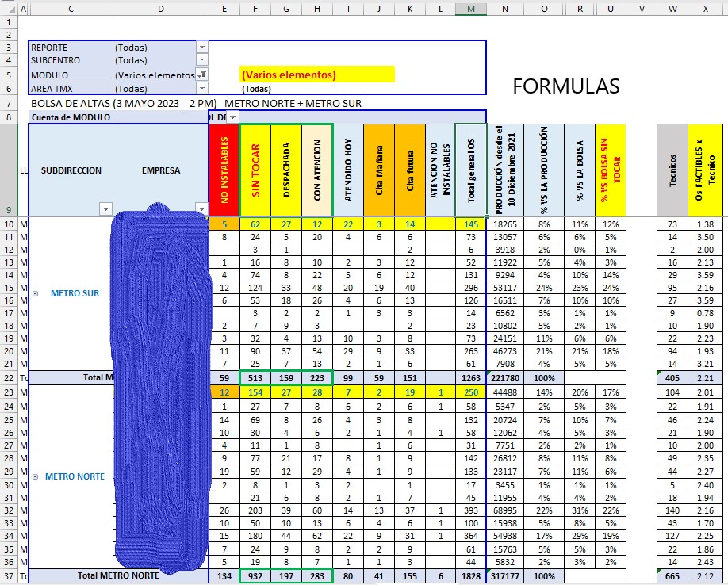
Task: Open the SUBDIRECCION column filter arrow
Action: click(x=105, y=208)
